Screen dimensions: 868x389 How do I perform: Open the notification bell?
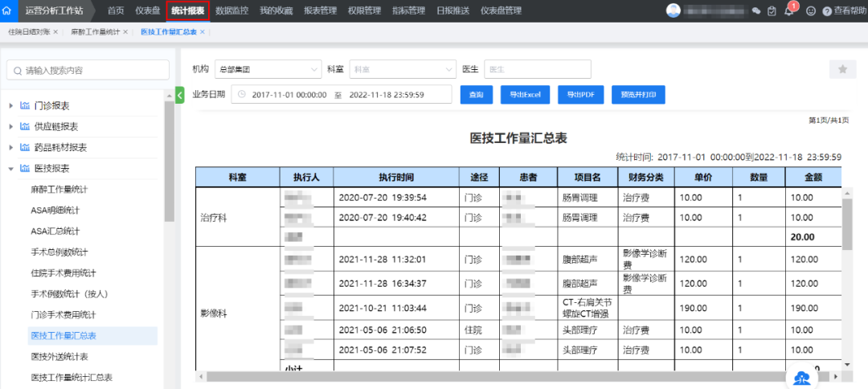(x=789, y=11)
